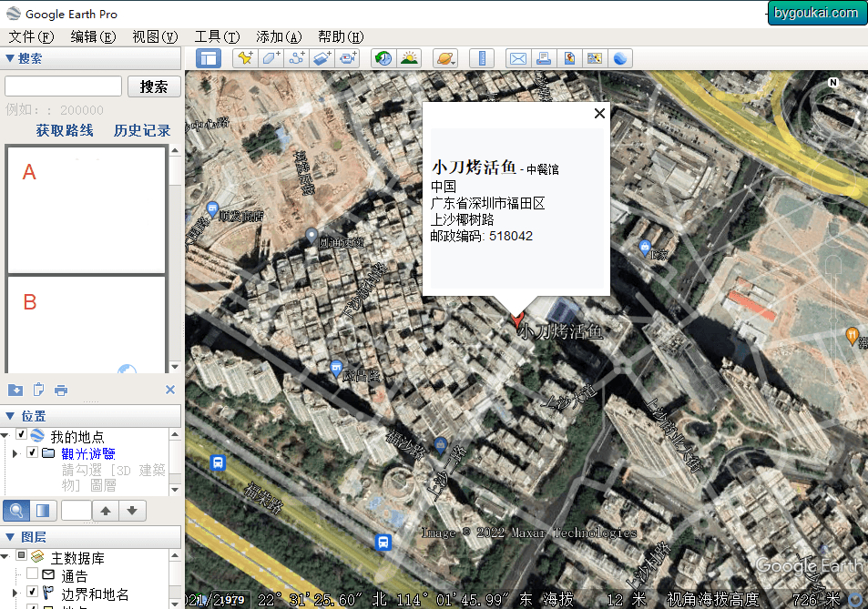
Task: Clear search results X icon
Action: pos(170,390)
